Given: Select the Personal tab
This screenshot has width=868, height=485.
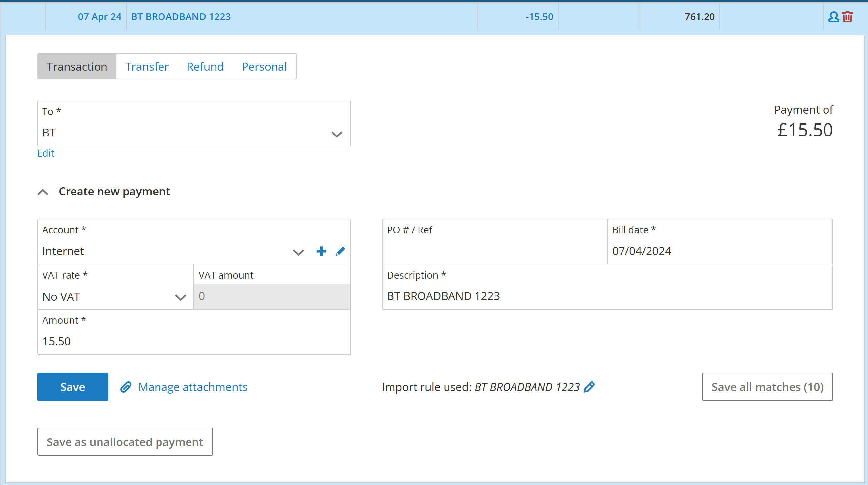Looking at the screenshot, I should pyautogui.click(x=264, y=66).
